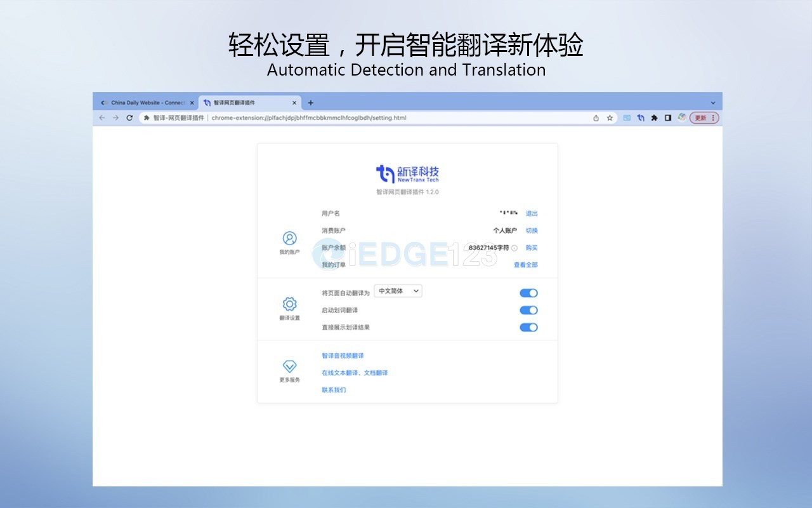The image size is (812, 508).
Task: Switch to the China Daily Website tab
Action: tap(147, 102)
